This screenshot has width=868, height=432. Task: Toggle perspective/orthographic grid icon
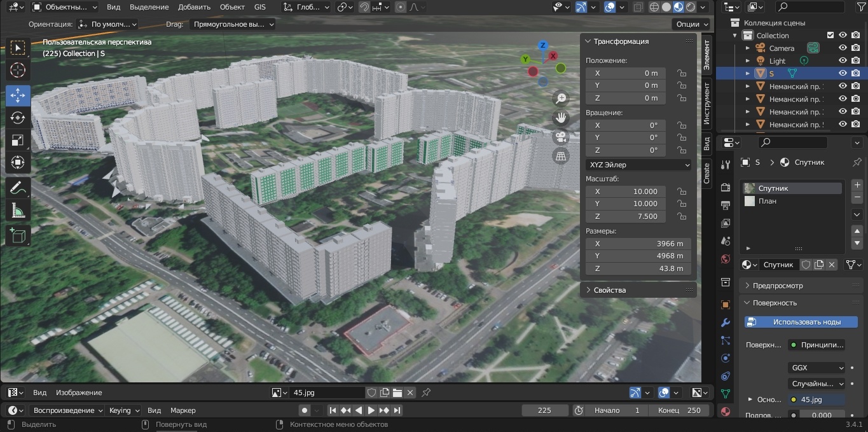point(561,157)
